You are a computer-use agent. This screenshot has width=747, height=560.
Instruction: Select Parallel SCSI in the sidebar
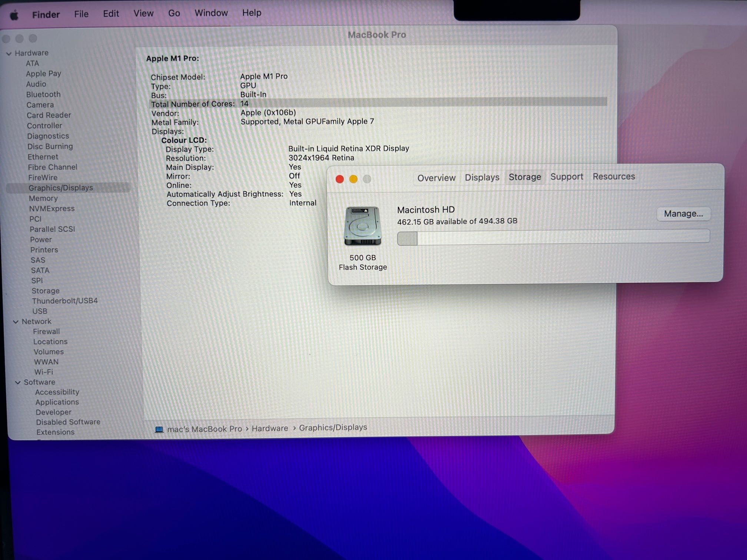coord(52,229)
